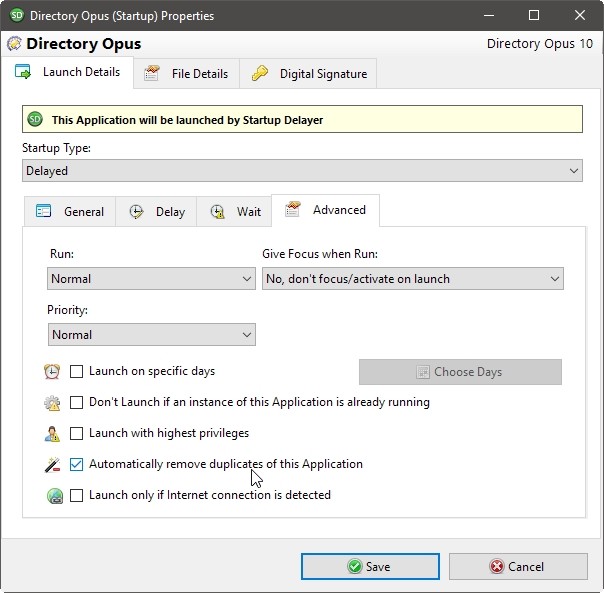Screen dimensions: 604x593
Task: Switch to the General sub-tab
Action: click(70, 212)
